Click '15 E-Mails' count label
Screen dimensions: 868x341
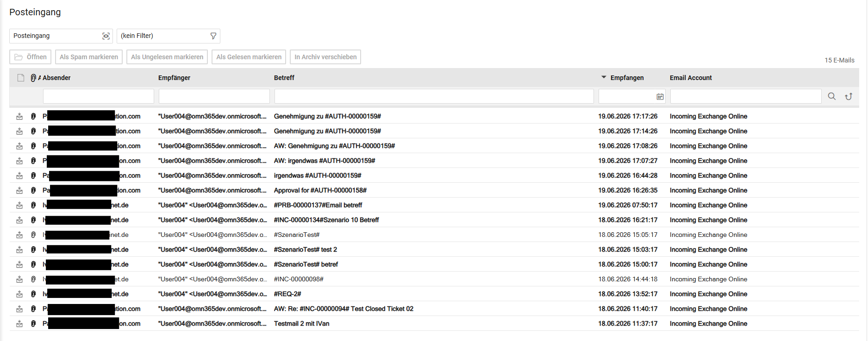point(839,60)
